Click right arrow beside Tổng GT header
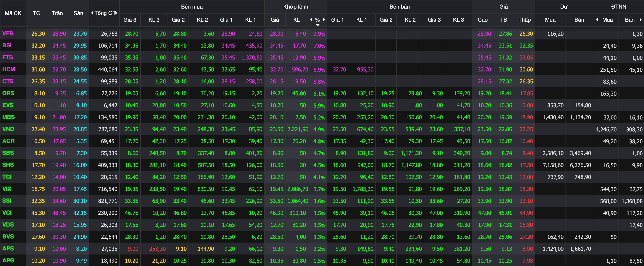This screenshot has width=644, height=266. click(x=116, y=13)
